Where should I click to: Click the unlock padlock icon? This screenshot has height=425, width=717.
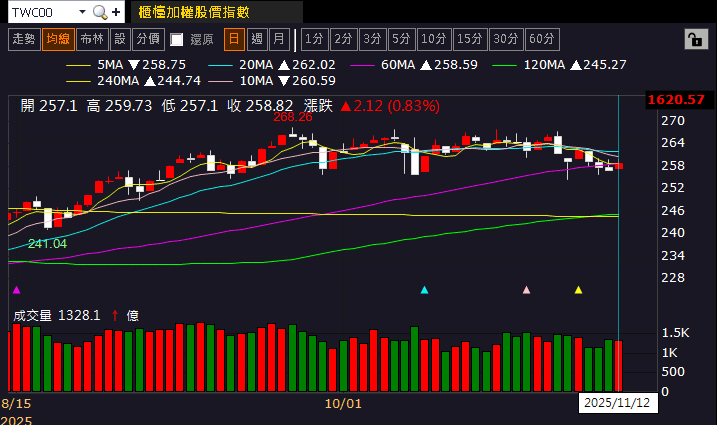696,39
